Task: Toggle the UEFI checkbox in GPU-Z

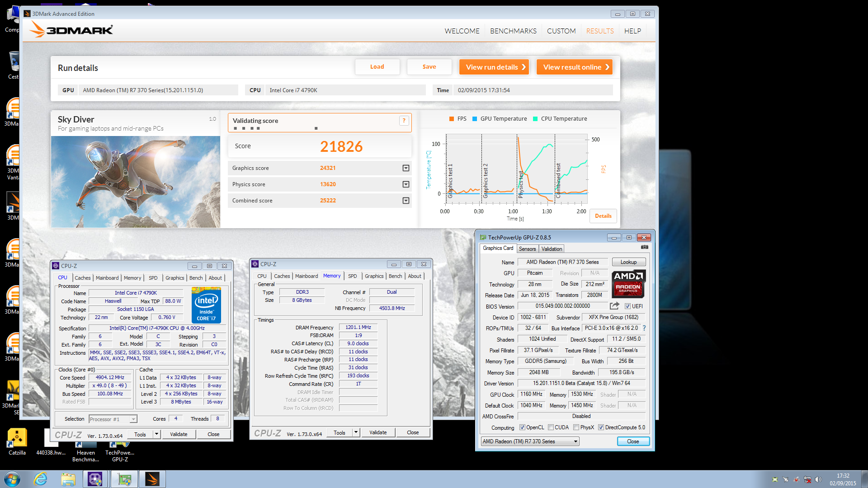Action: pyautogui.click(x=627, y=306)
